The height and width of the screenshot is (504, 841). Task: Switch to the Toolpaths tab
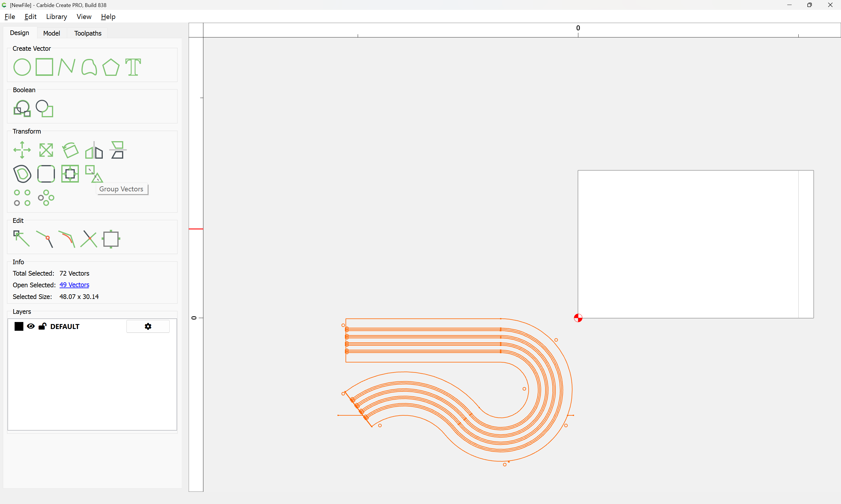(x=88, y=33)
